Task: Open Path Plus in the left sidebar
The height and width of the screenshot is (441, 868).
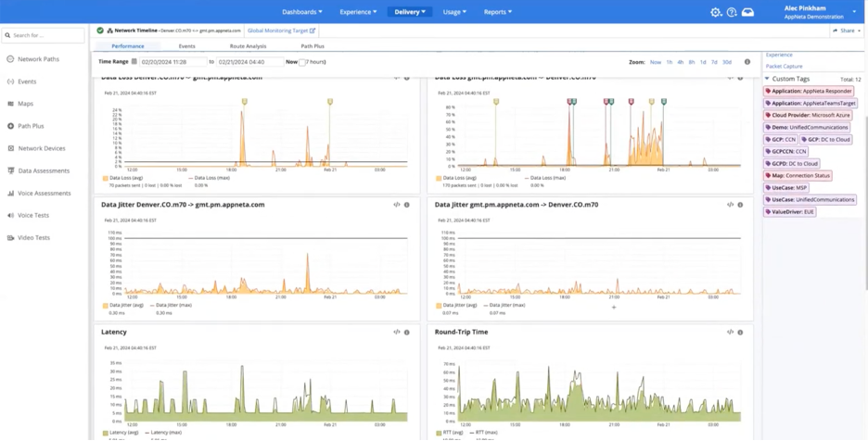Action: pos(25,126)
